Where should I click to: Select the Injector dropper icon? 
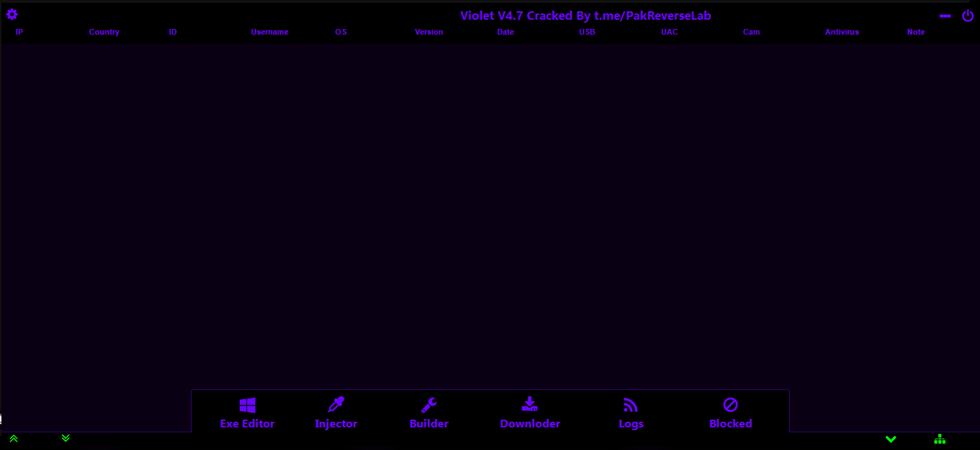[x=336, y=405]
